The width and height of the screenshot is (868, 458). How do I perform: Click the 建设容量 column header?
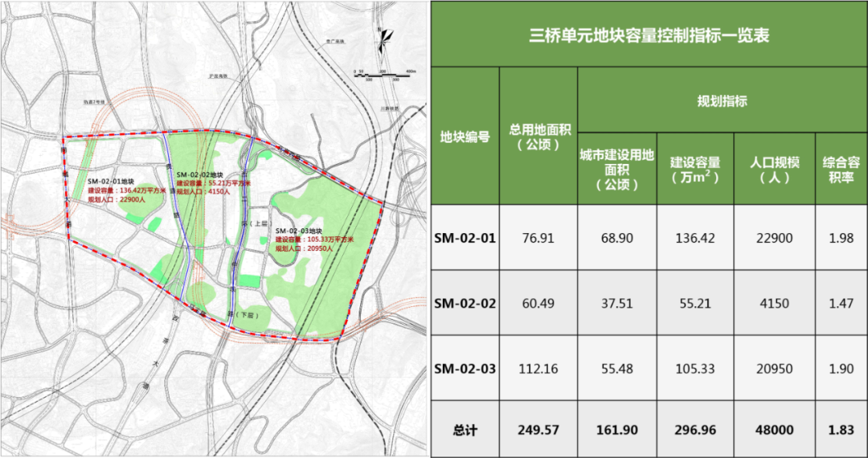click(694, 169)
